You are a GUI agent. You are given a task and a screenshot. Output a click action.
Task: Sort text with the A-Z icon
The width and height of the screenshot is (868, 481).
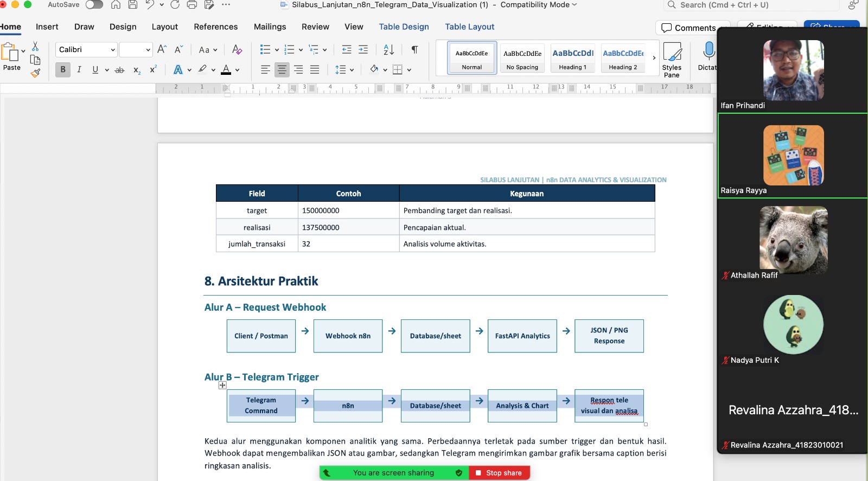(x=389, y=50)
